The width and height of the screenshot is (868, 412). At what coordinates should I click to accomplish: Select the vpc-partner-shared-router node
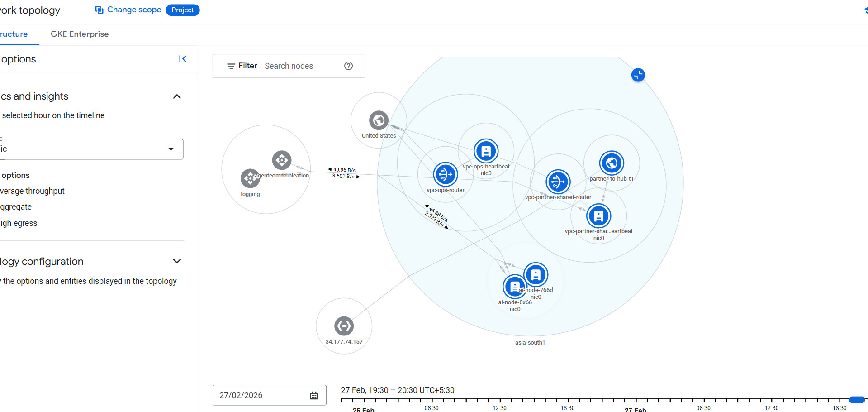point(558,182)
